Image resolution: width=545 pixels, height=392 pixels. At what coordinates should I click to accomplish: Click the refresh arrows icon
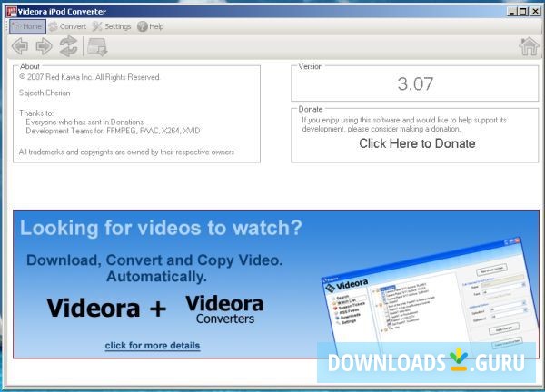(x=68, y=46)
